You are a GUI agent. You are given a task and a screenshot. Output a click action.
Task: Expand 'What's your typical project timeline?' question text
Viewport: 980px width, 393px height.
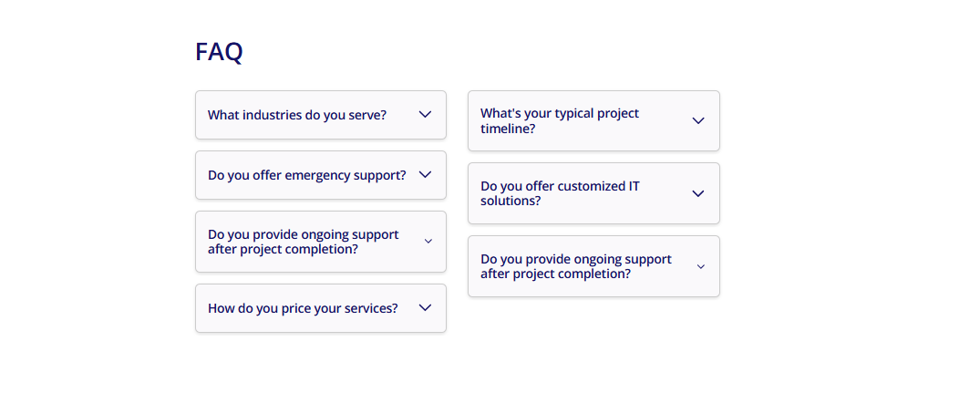560,120
